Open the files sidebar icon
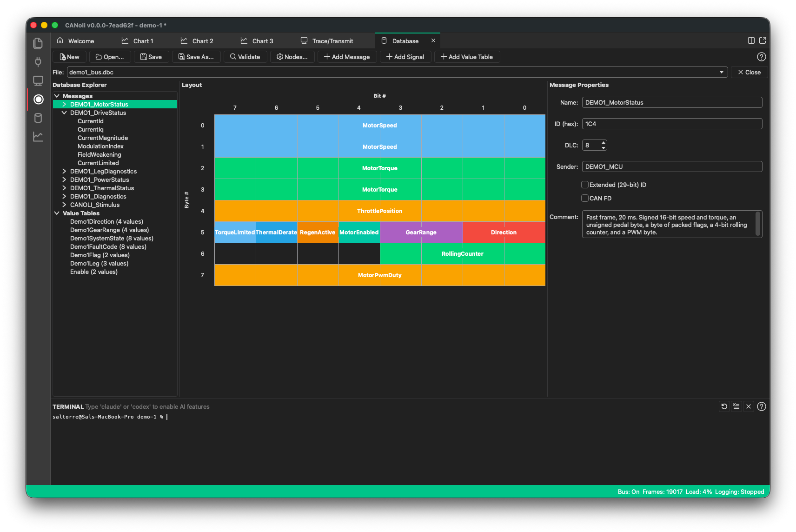This screenshot has height=532, width=796. [38, 43]
